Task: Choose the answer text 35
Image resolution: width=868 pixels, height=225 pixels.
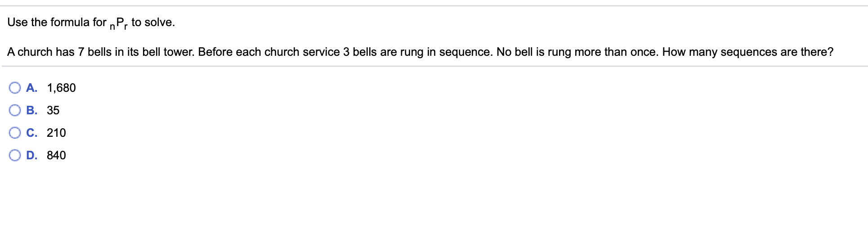Action: [x=53, y=110]
